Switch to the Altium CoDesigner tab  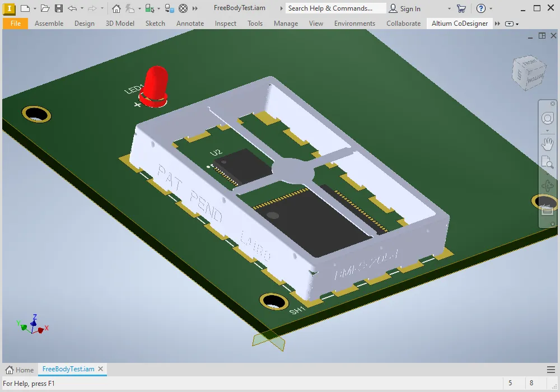click(x=459, y=24)
